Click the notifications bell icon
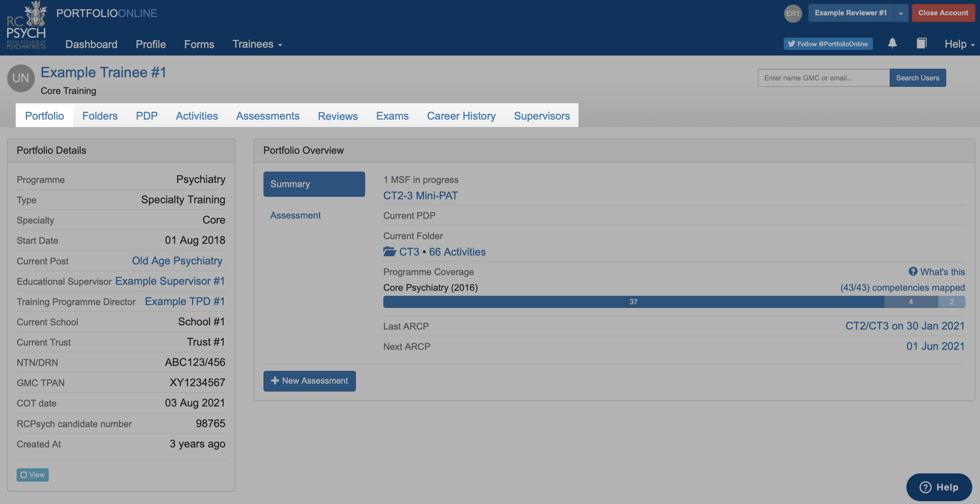This screenshot has width=980, height=504. (x=892, y=43)
